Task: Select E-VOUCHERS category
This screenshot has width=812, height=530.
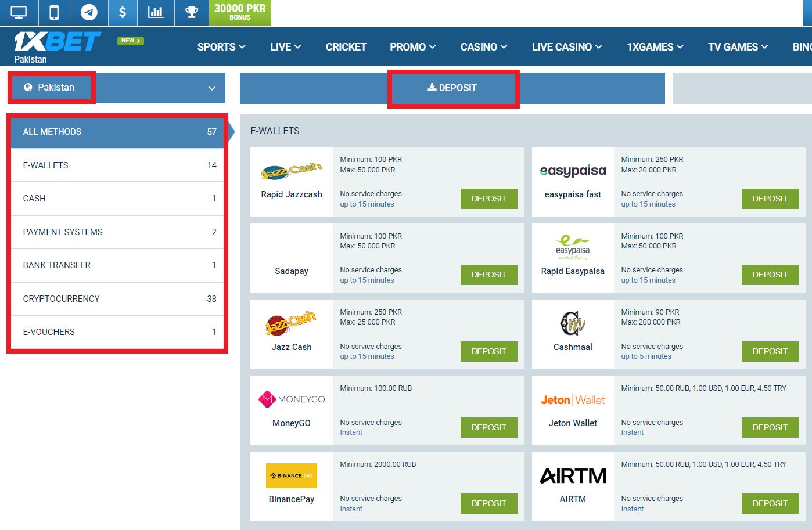Action: point(117,332)
